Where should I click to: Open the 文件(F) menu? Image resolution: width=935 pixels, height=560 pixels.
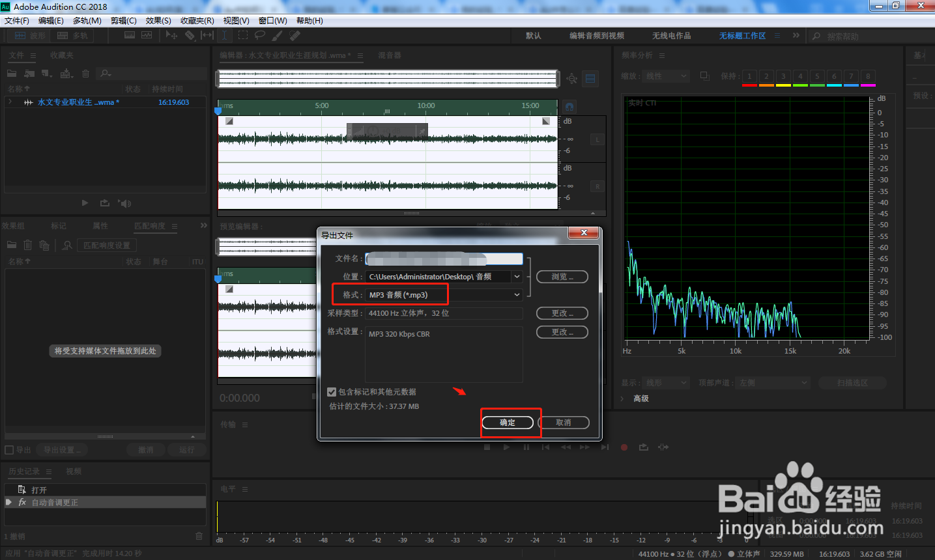[17, 21]
